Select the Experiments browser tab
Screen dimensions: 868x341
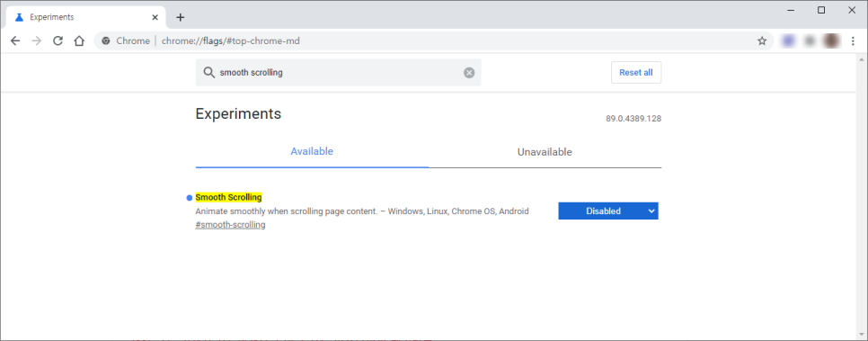click(x=85, y=17)
